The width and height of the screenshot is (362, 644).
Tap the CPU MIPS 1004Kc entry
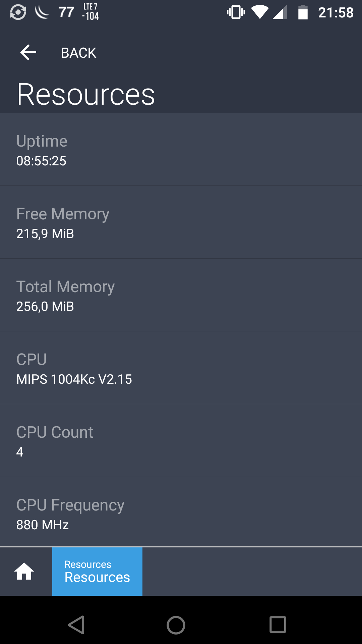[181, 368]
